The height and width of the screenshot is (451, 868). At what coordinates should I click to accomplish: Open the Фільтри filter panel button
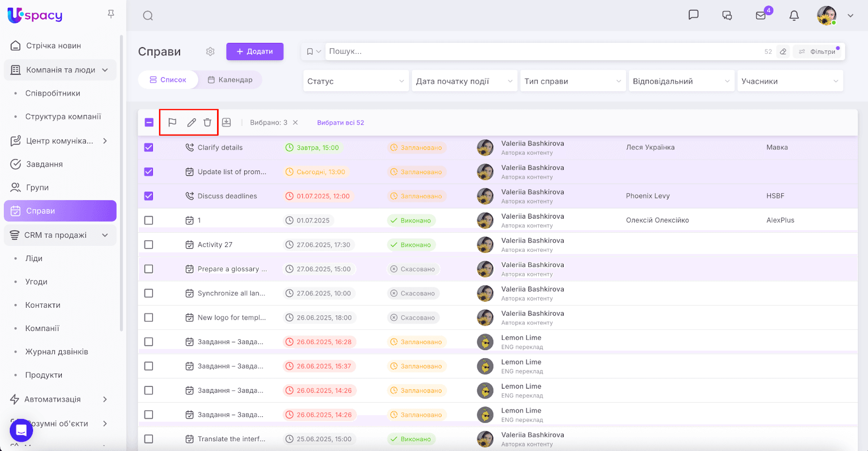[818, 52]
